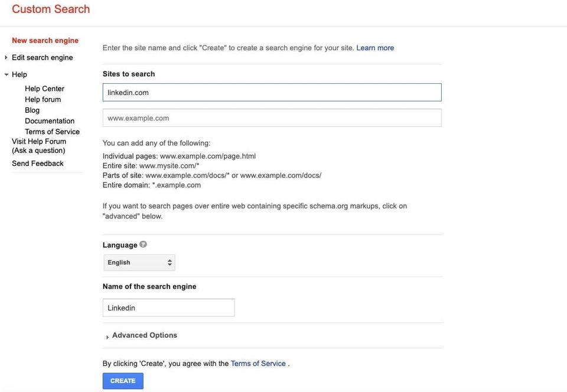Open Help Center link in sidebar
The image size is (567, 392).
coord(44,89)
